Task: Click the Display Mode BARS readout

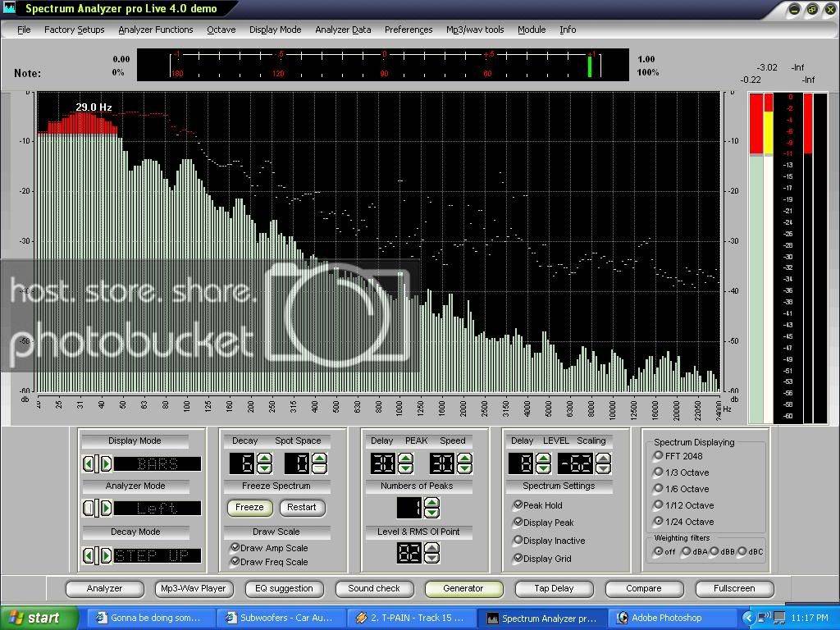Action: [x=157, y=463]
